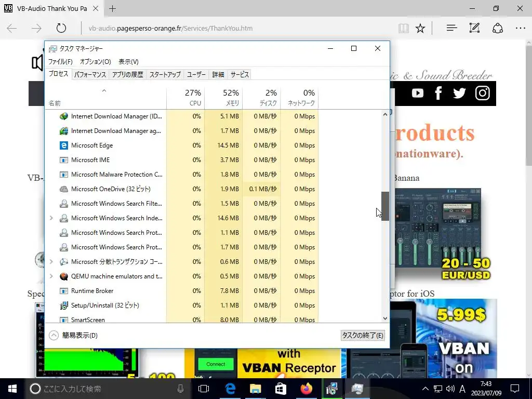
Task: Click タスクの終了(E) button
Action: pyautogui.click(x=363, y=336)
